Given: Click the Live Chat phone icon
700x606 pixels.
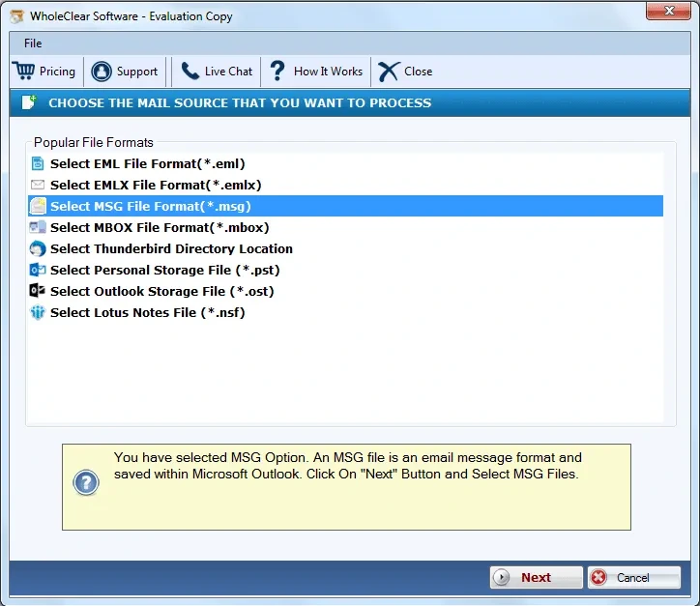Looking at the screenshot, I should 190,71.
